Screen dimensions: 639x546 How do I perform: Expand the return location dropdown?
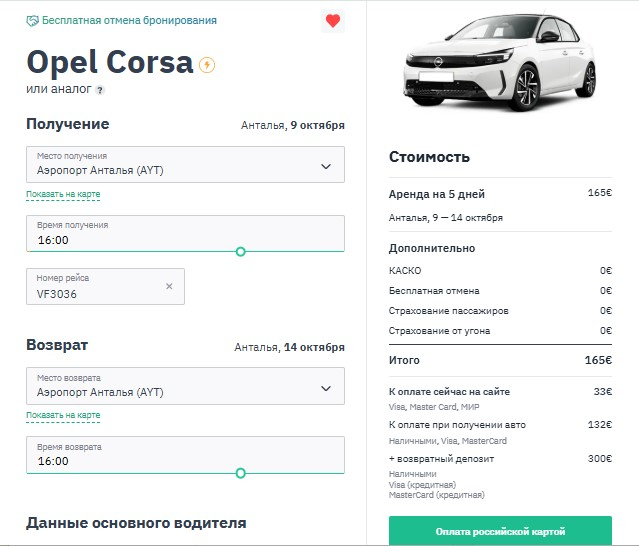[326, 388]
